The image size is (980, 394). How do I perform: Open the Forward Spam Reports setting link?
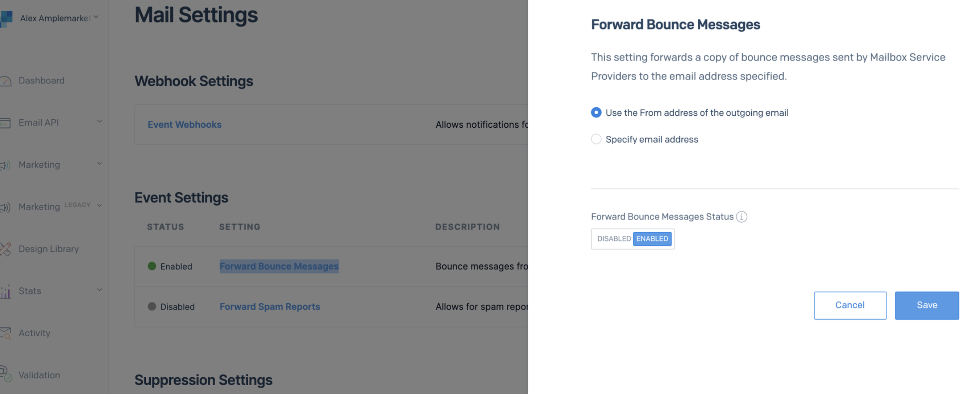point(270,307)
